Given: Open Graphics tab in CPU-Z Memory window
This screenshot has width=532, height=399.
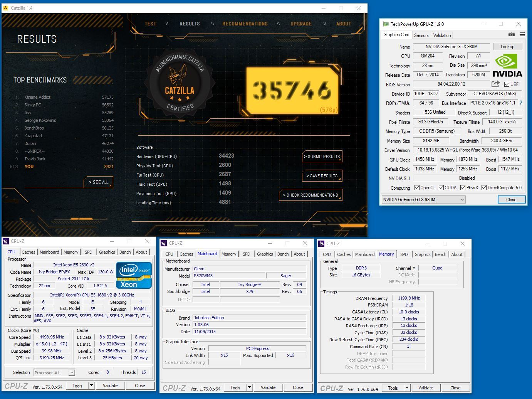Looking at the screenshot, I should (x=423, y=254).
